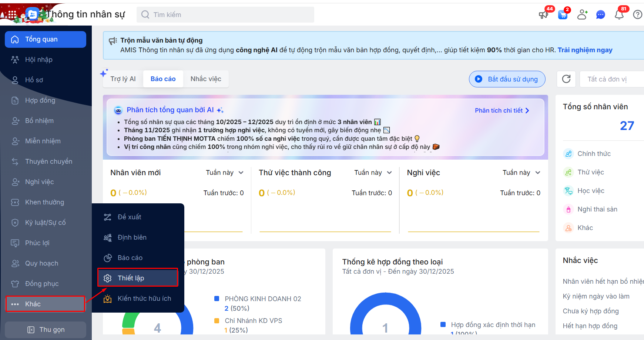This screenshot has width=644, height=340.
Task: Go to Hồ sơ in the sidebar
Action: (46, 80)
